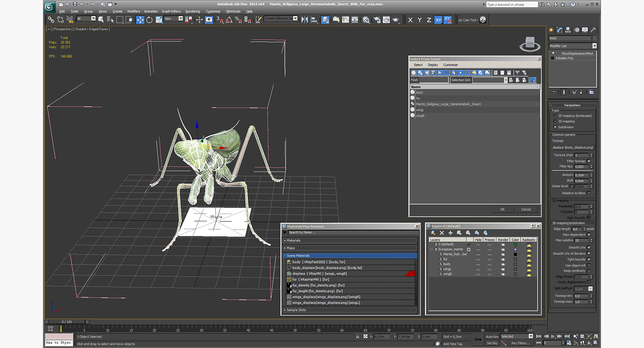
Task: Toggle Smooth UVs At Borders checkbox
Action: point(589,253)
